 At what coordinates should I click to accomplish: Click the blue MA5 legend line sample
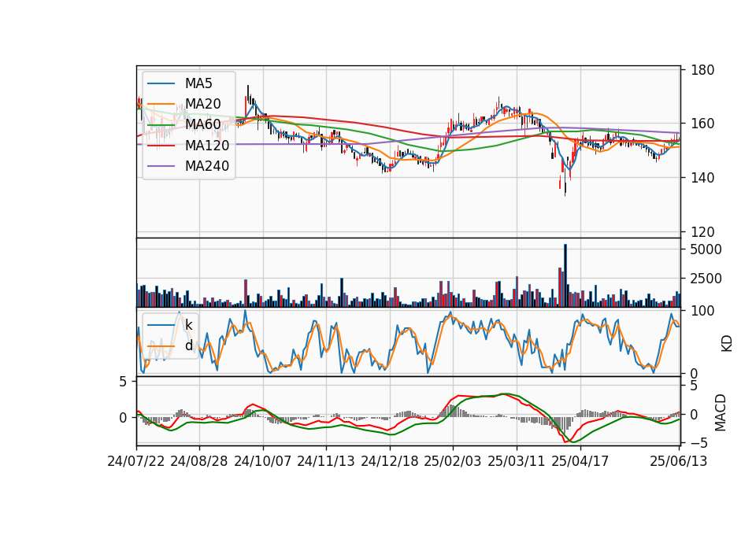pos(161,83)
